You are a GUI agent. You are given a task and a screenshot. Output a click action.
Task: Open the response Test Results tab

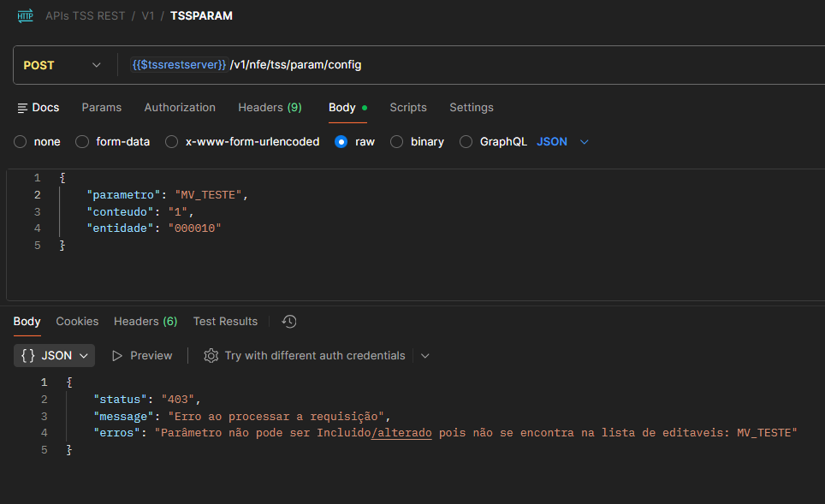coord(225,322)
